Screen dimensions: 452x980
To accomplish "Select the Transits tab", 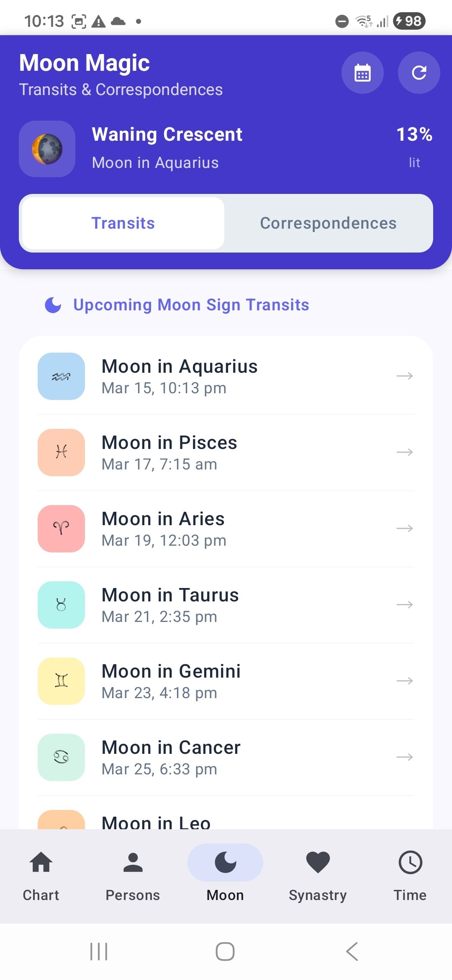I will (123, 223).
